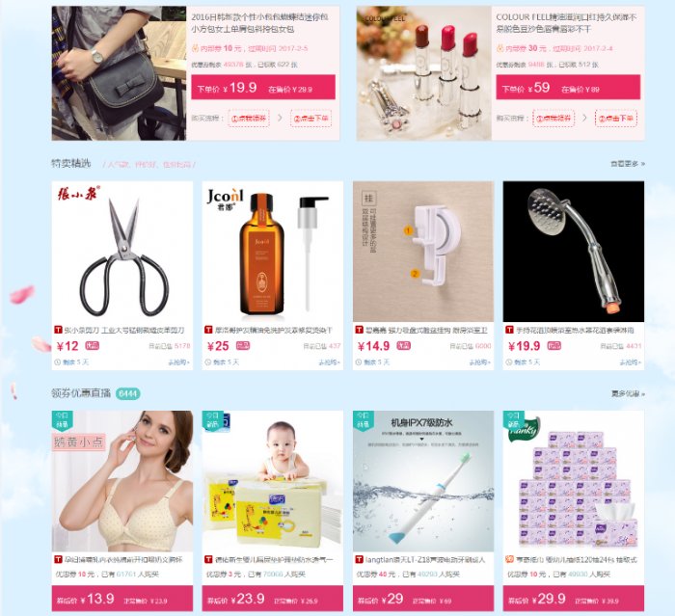Click the 去抢购 link under the scissors
Viewport: 675px width, 616px height.
178,362
